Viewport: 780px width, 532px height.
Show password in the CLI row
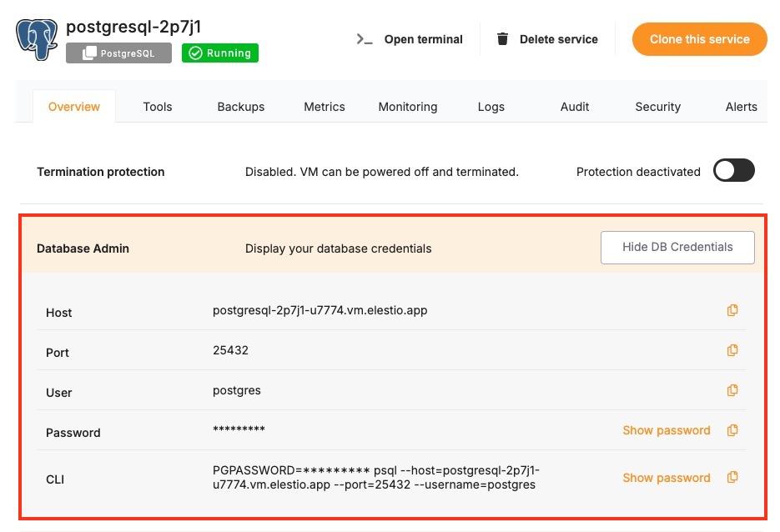[666, 477]
